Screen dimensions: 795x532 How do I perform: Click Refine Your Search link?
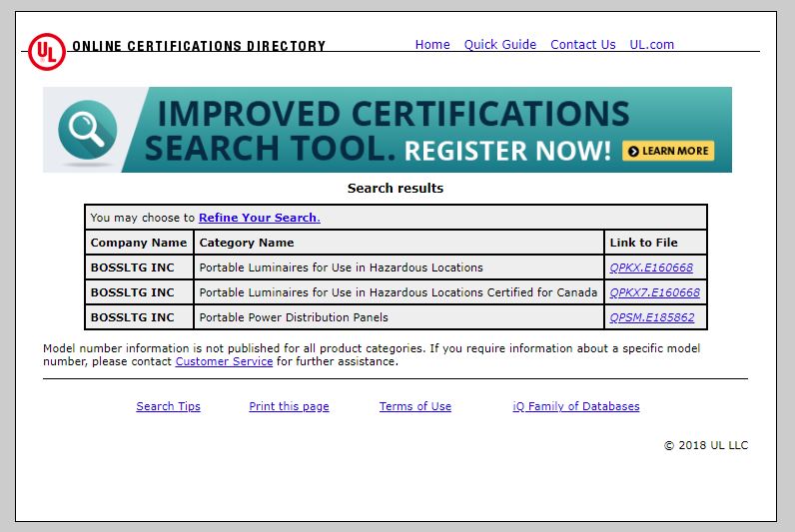[x=259, y=218]
